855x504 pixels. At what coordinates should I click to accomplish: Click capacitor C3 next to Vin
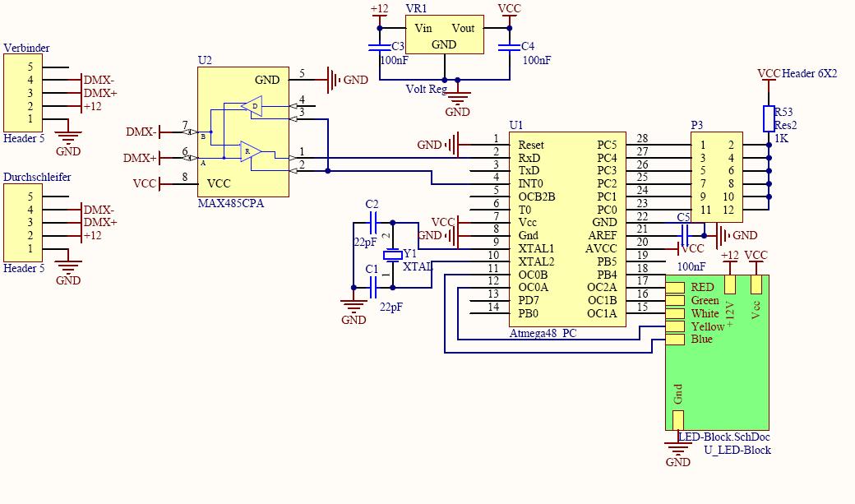[x=380, y=47]
